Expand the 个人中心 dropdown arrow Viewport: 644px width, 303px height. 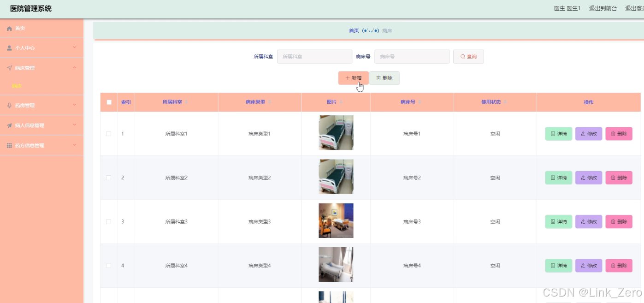(74, 48)
